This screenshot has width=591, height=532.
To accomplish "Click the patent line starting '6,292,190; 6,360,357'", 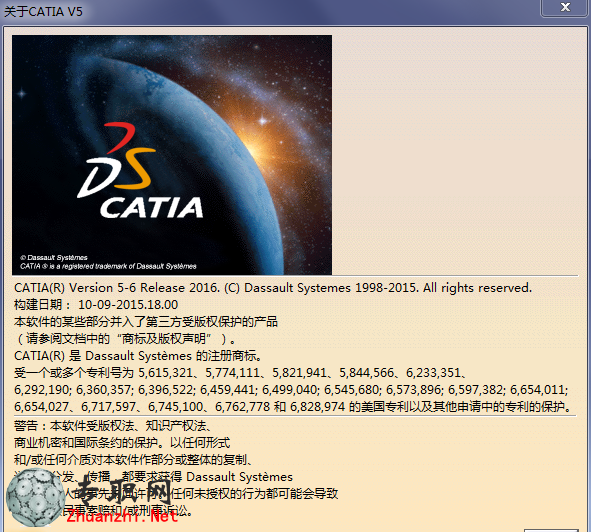I will tap(291, 389).
